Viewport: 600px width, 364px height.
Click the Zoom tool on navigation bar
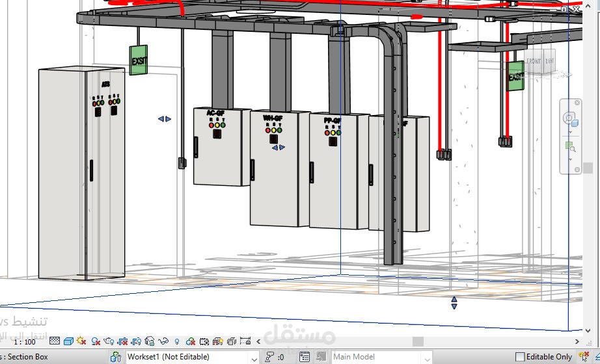point(570,148)
